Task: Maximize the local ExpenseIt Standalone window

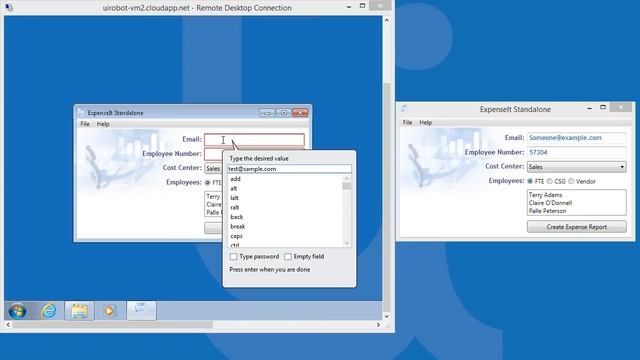Action: 603,107
